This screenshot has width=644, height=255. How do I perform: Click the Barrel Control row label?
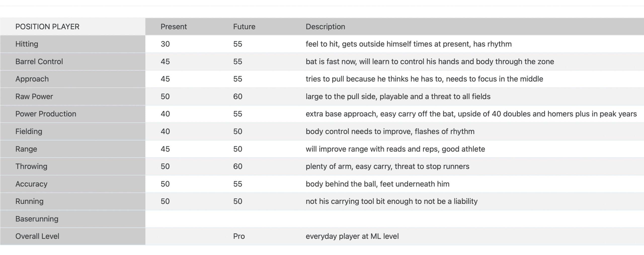(x=39, y=62)
